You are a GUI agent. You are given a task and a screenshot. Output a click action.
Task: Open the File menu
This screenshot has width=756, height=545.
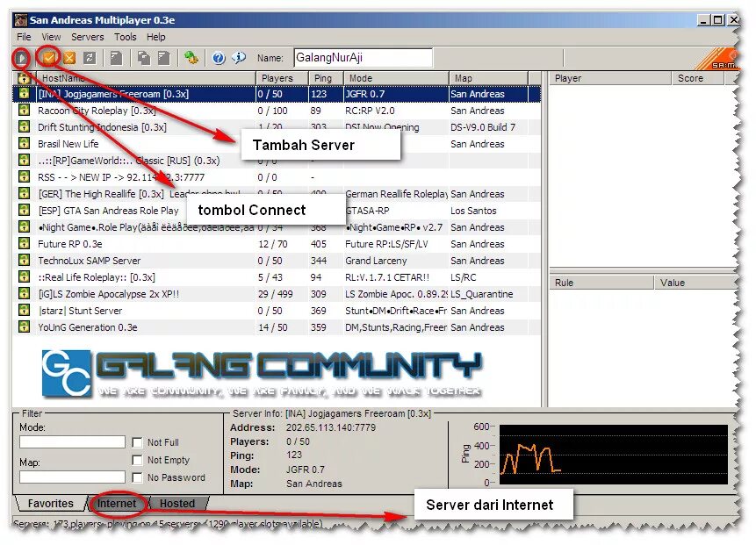click(24, 37)
